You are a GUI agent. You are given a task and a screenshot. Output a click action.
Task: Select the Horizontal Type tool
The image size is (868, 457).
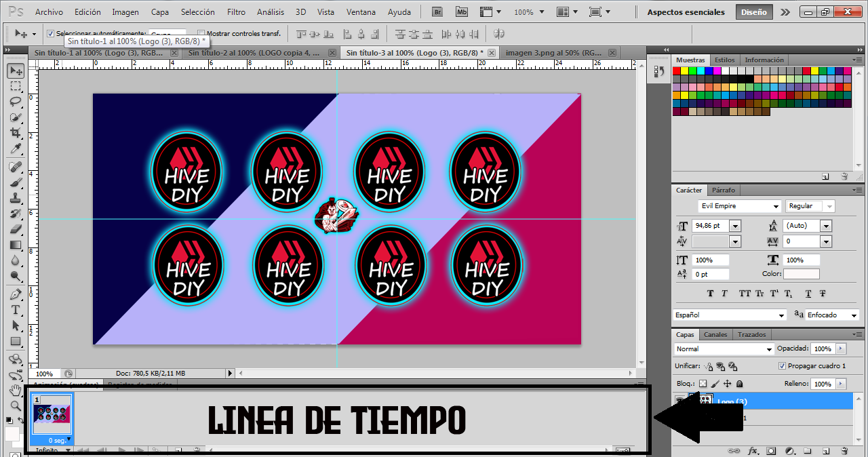point(16,310)
